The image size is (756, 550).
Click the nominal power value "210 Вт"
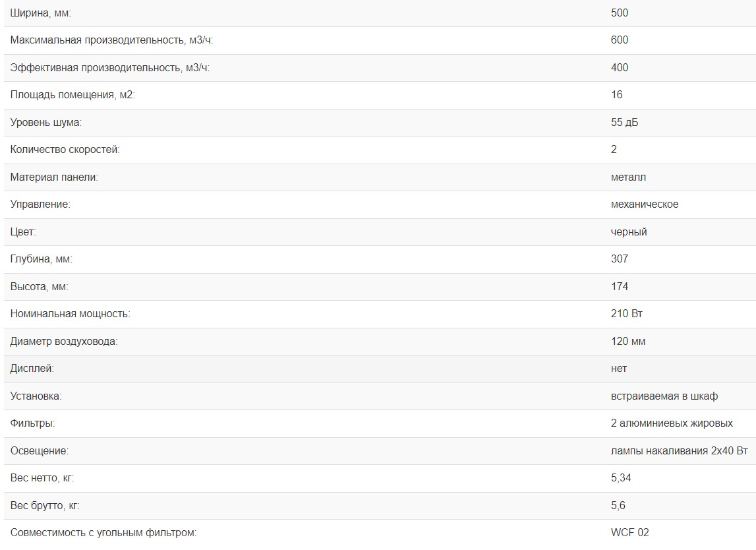[627, 314]
